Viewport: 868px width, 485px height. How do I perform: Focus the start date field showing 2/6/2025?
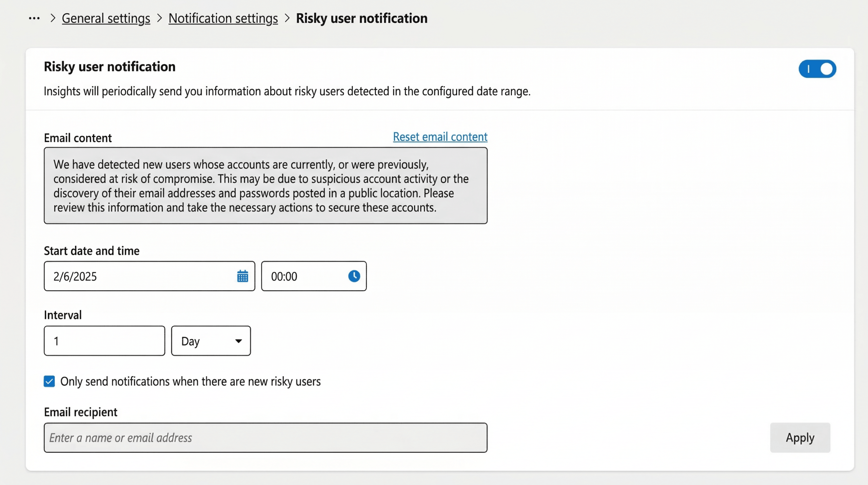pyautogui.click(x=139, y=276)
